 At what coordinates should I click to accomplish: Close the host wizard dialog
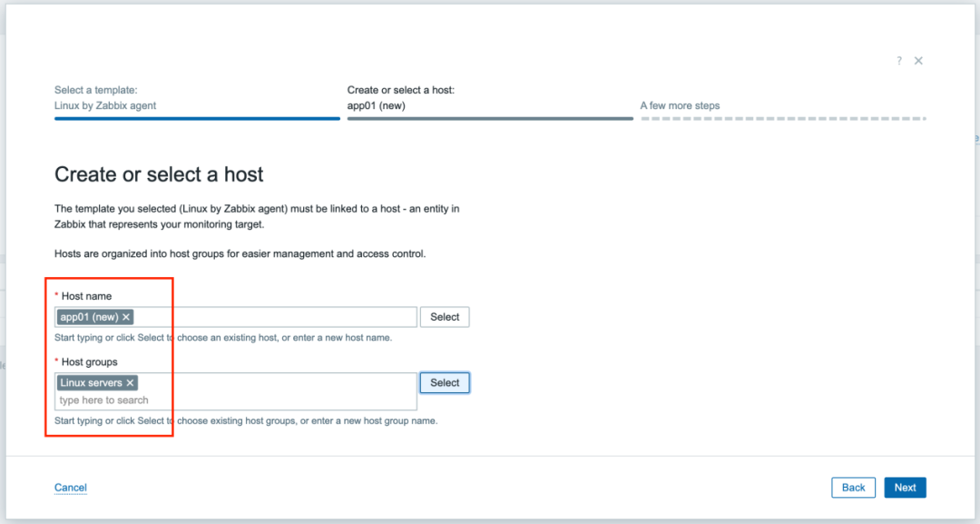[918, 61]
